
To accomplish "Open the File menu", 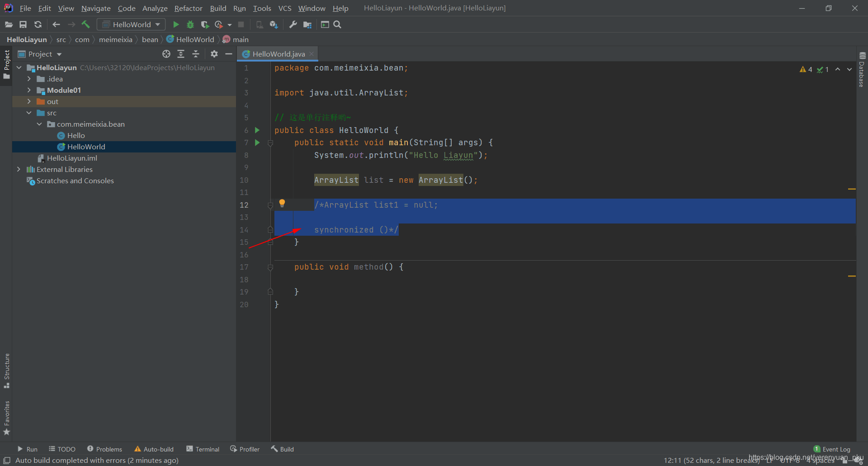I will tap(25, 8).
